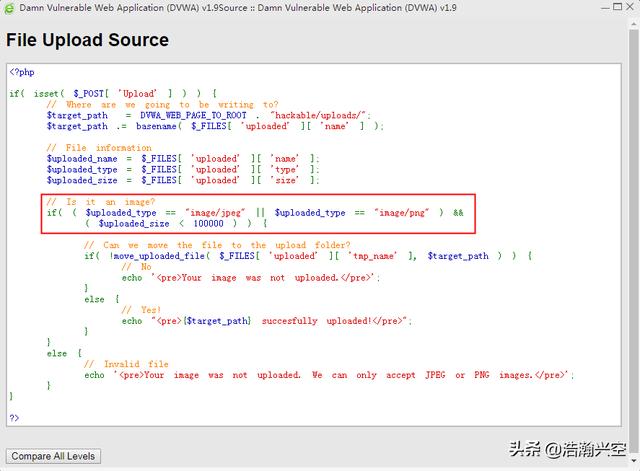Click the '// File information' comment
Screen dimensions: 640x471
[x=99, y=148]
